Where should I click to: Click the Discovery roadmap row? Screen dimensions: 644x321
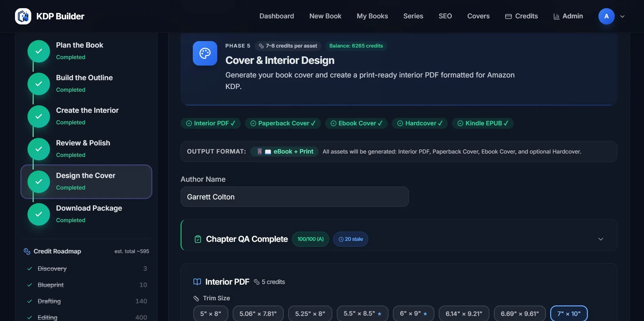click(87, 268)
